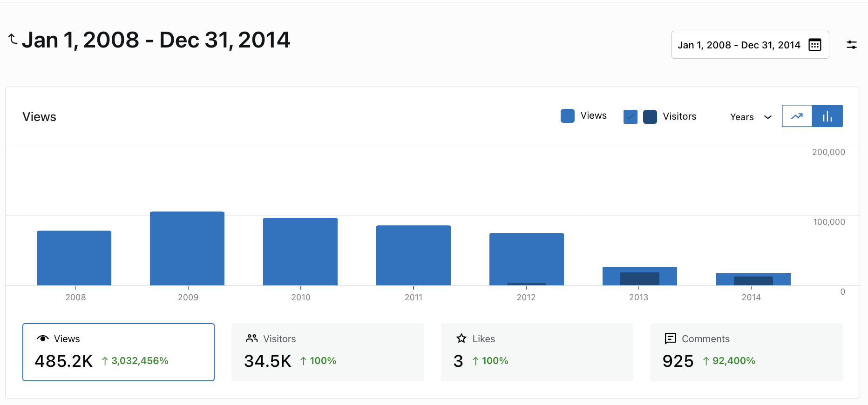Viewport: 868px width, 405px height.
Task: Click the back arrow icon beside the date heading
Action: (x=13, y=40)
